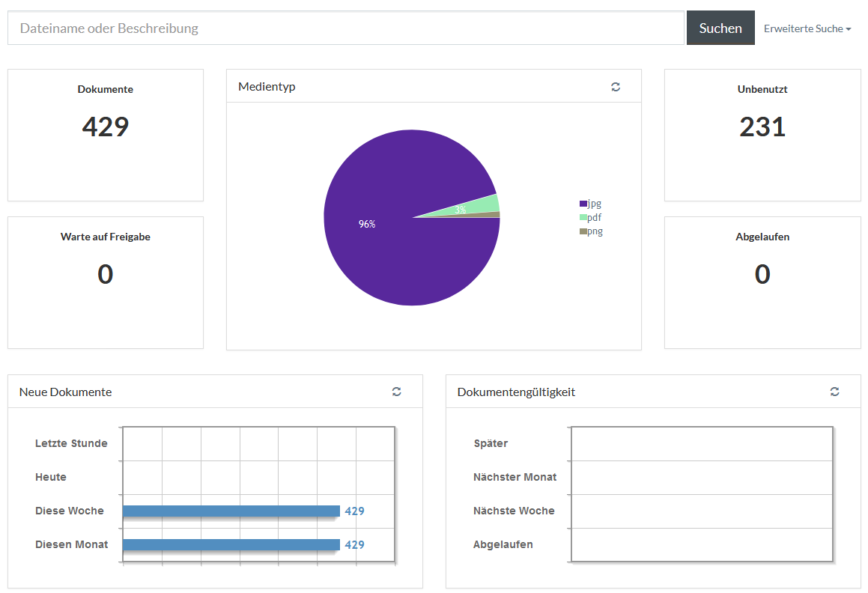
Task: Click the pdf legend color swatch
Action: pyautogui.click(x=583, y=218)
